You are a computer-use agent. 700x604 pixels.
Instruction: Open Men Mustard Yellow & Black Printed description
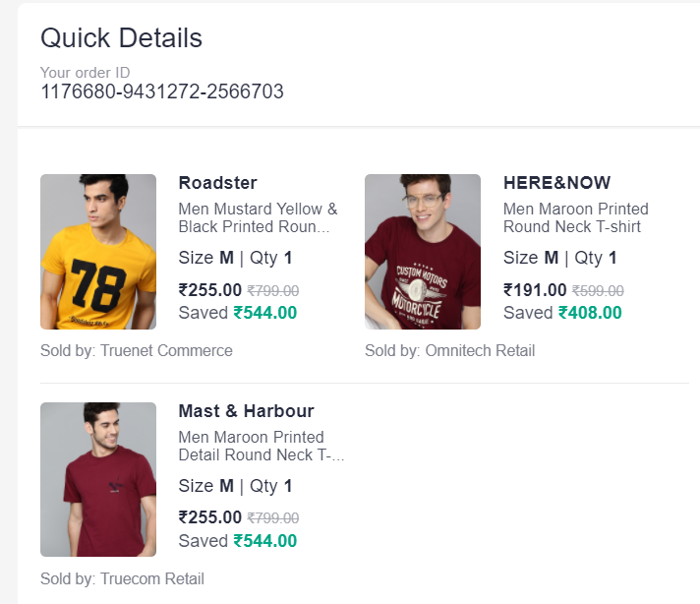(x=258, y=217)
